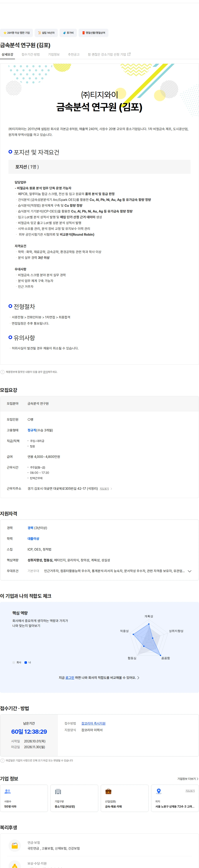This screenshot has height=868, width=199.
Task: Click the 정규직 employment type link
Action: 32,430
